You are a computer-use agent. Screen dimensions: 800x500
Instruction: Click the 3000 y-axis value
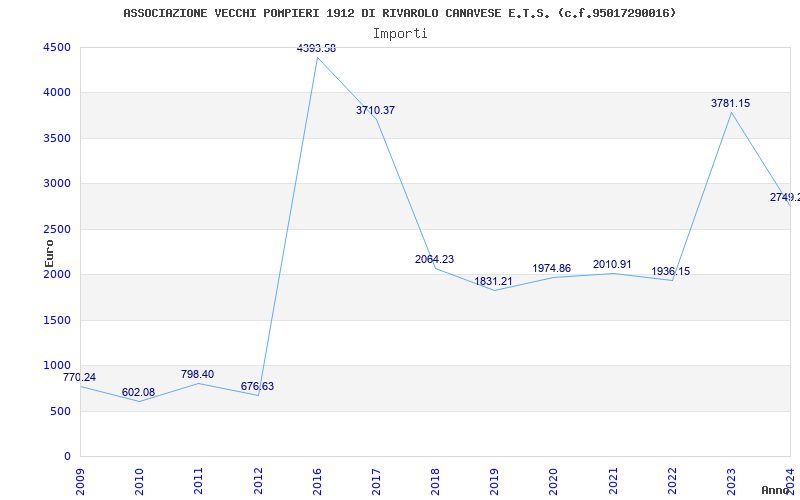pyautogui.click(x=57, y=184)
